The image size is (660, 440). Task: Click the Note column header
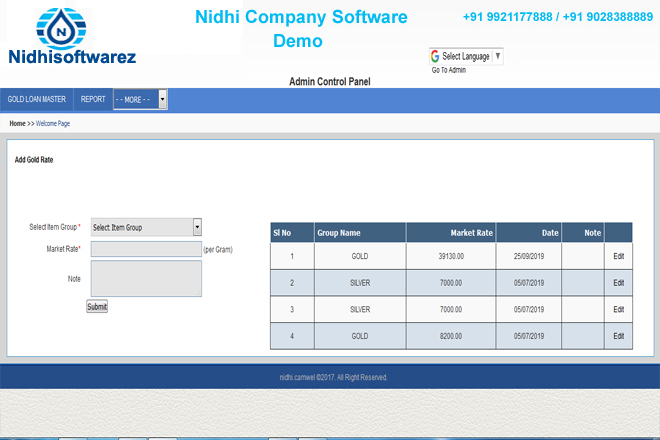point(583,232)
